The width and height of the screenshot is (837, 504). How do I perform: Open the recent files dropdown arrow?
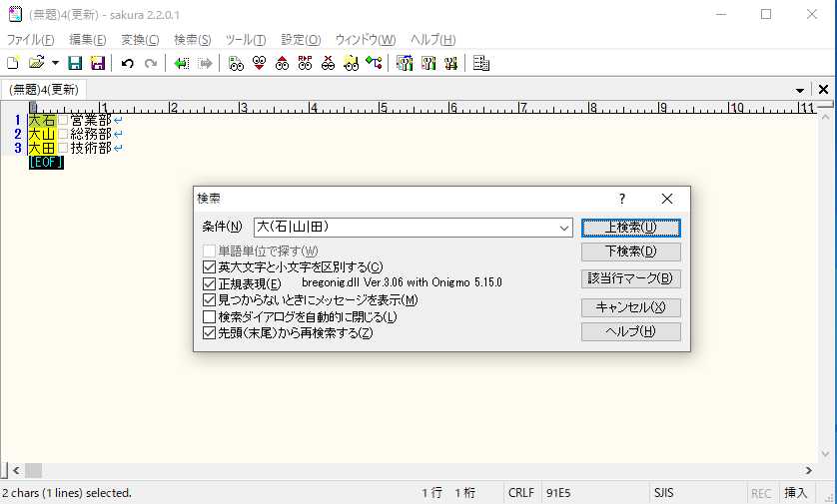(55, 63)
